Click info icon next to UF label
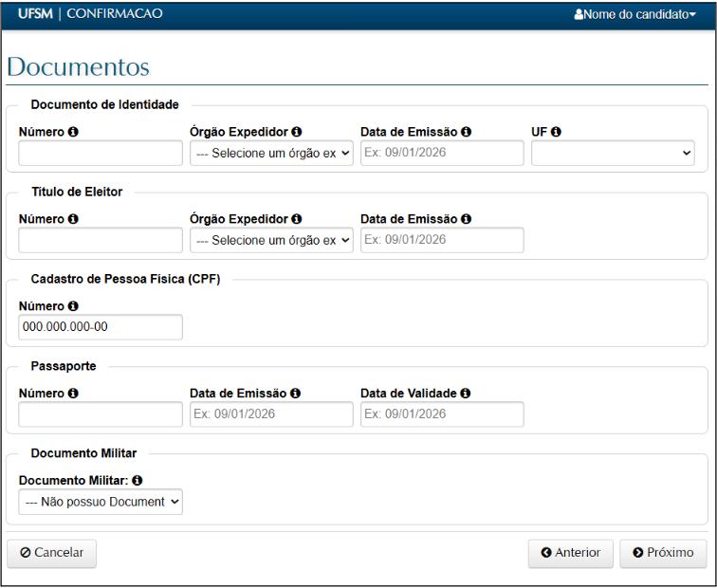717x588 pixels. tap(557, 132)
